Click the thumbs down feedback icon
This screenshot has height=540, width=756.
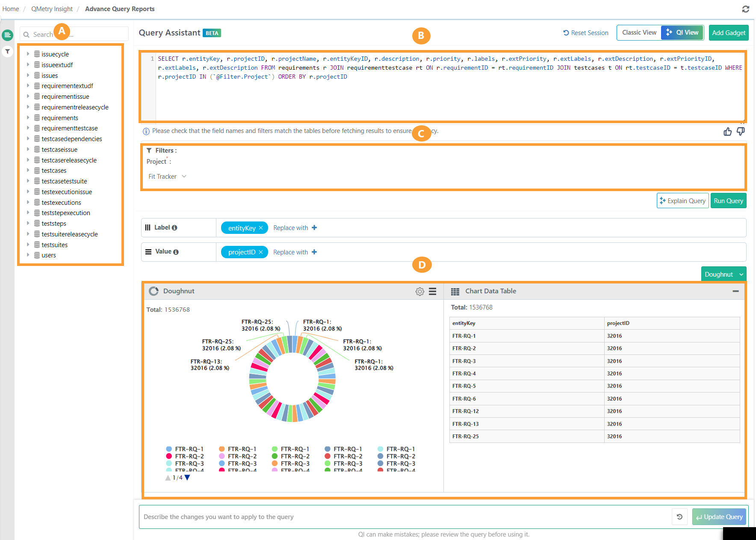[741, 132]
